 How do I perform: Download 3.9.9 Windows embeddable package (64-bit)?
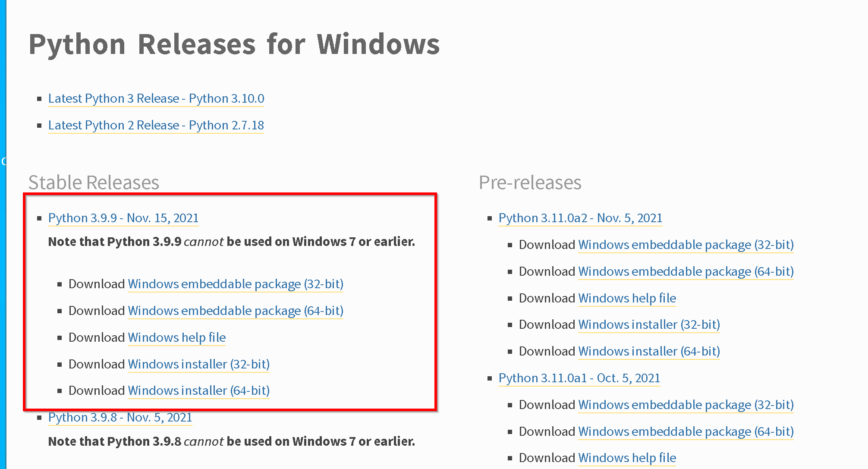(x=236, y=311)
